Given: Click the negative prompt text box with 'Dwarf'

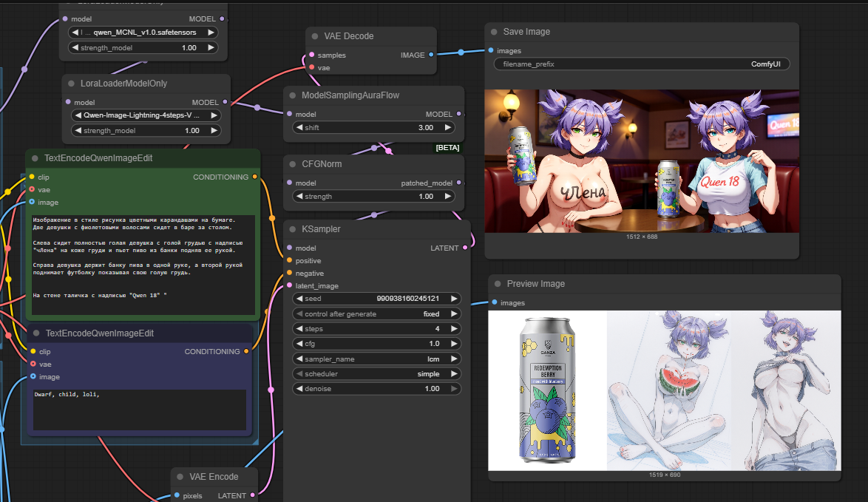Looking at the screenshot, I should coord(139,409).
